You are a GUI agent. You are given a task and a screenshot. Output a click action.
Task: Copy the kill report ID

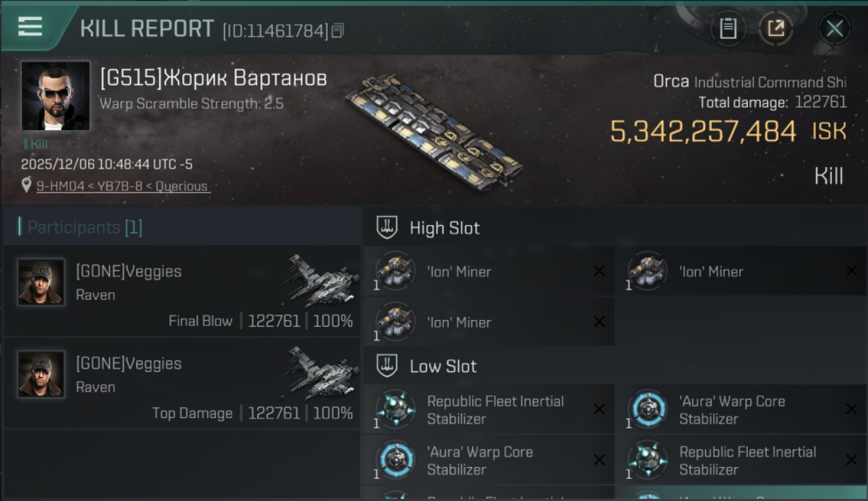338,30
